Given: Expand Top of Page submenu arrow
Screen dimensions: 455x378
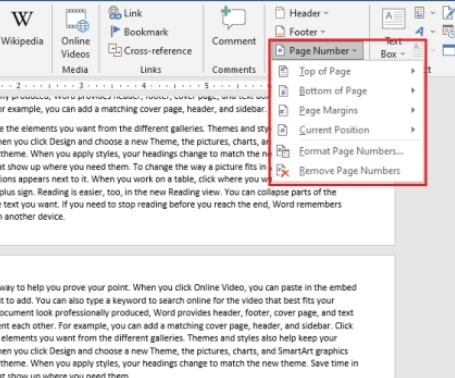Looking at the screenshot, I should [x=413, y=71].
